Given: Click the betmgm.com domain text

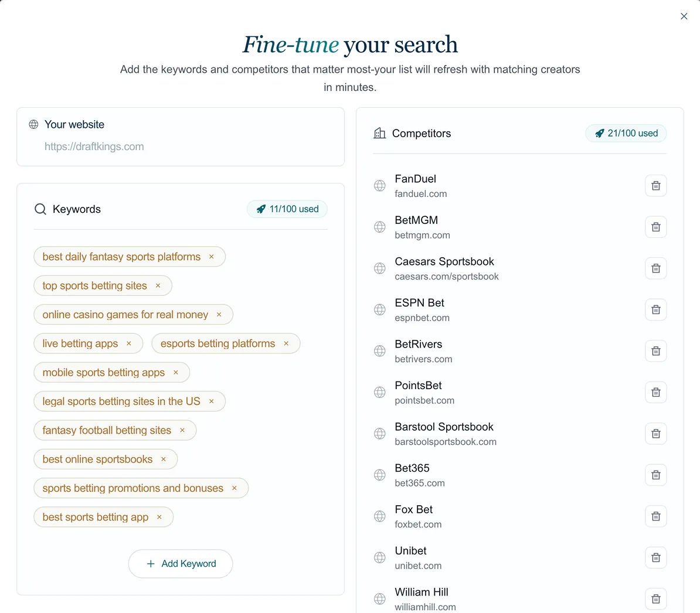Looking at the screenshot, I should click(422, 235).
